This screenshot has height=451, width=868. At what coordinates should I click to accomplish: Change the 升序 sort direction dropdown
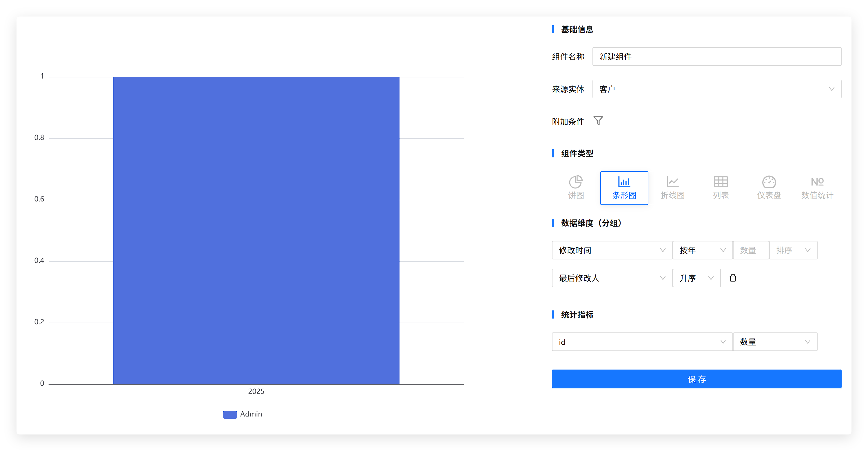[x=696, y=278]
